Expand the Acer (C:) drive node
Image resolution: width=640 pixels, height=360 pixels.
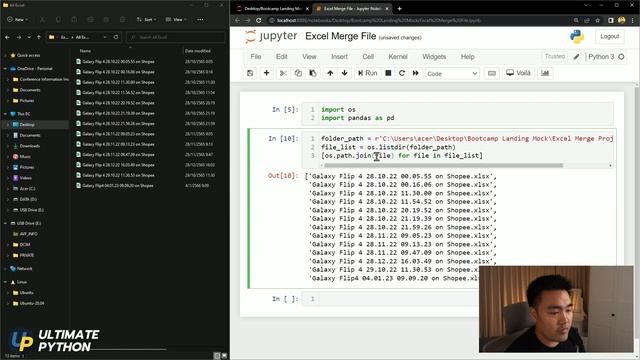[x=8, y=189]
